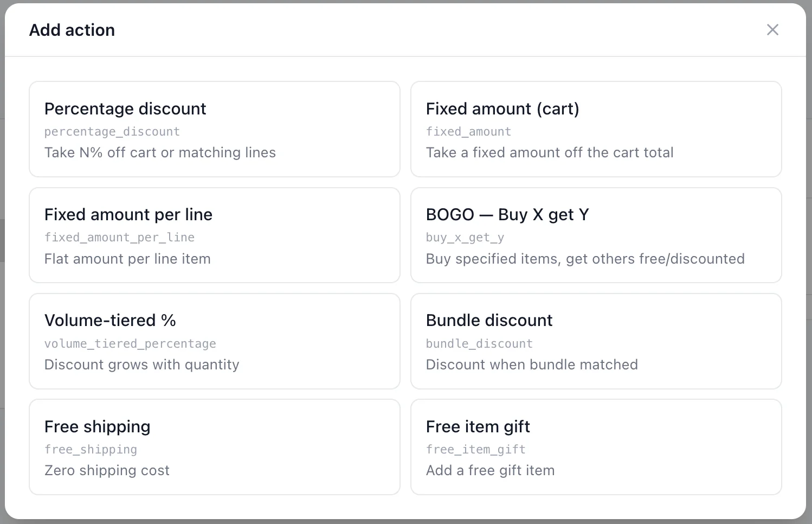The width and height of the screenshot is (812, 524).
Task: Click 'Zero shipping cost' description
Action: 107,470
